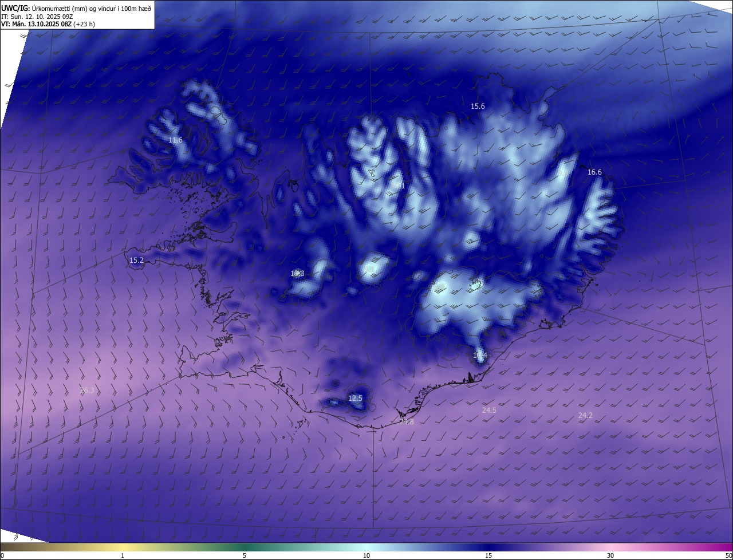The width and height of the screenshot is (733, 560).
Task: Click the map value 15.6
Action: point(478,107)
